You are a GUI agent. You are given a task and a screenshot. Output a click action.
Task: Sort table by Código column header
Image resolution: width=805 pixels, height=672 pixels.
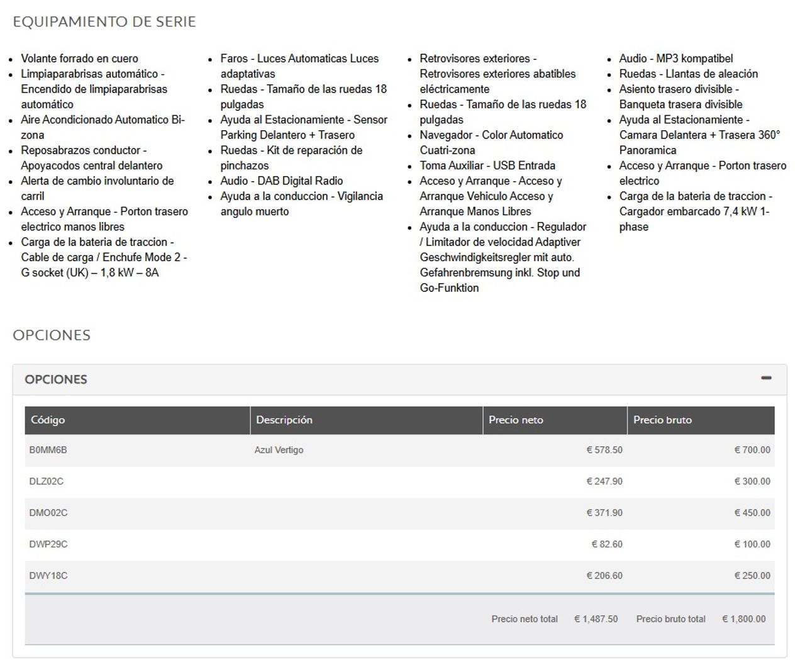click(48, 420)
